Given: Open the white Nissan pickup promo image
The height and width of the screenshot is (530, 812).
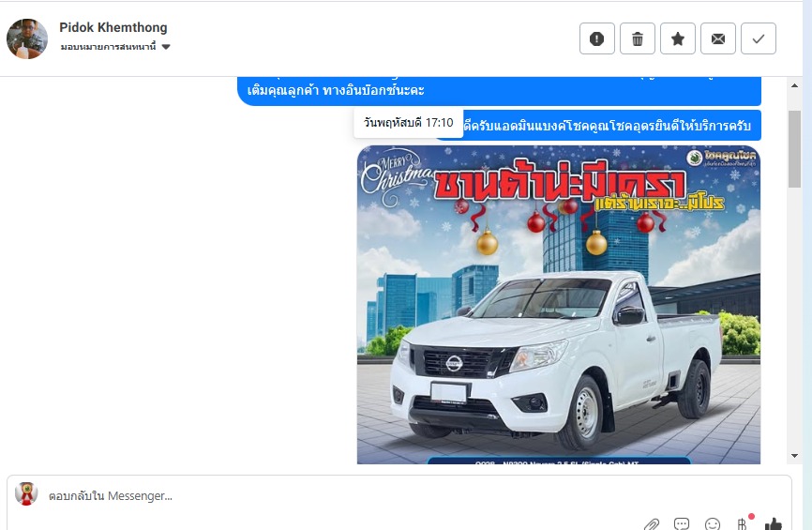Looking at the screenshot, I should (558, 305).
